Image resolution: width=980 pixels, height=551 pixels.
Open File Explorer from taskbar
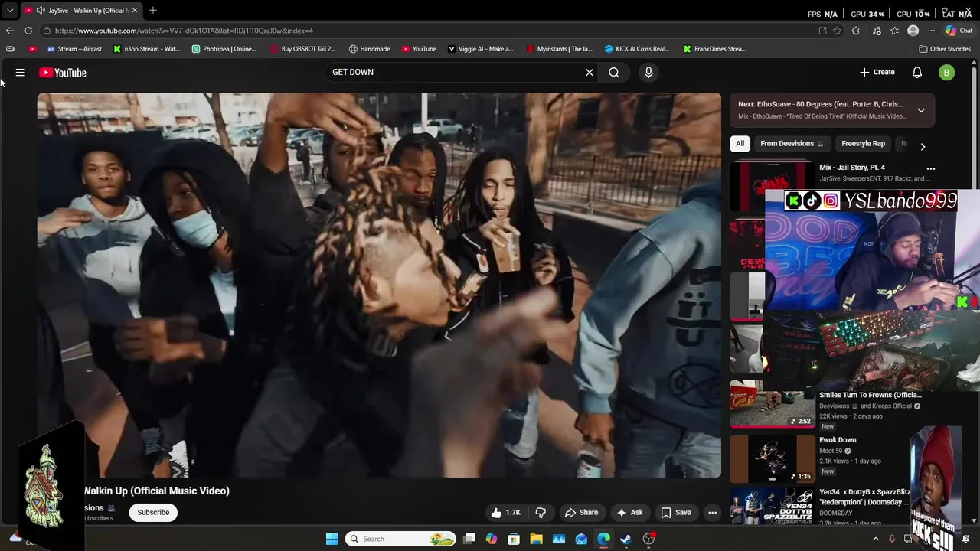pos(536,539)
